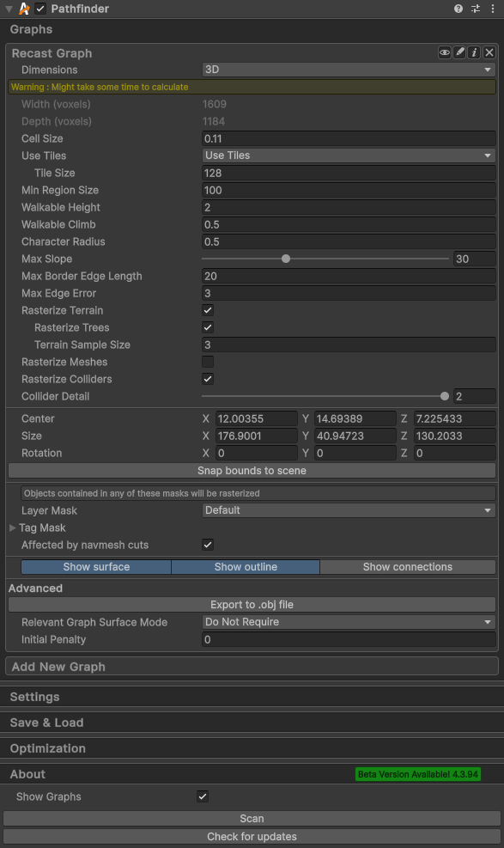Screen dimensions: 504x848
Task: Open the Save & Load section
Action: pos(252,723)
